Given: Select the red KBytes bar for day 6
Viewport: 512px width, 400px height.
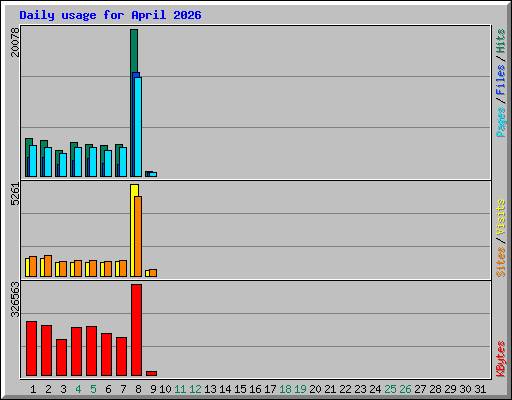Looking at the screenshot, I should tap(106, 354).
